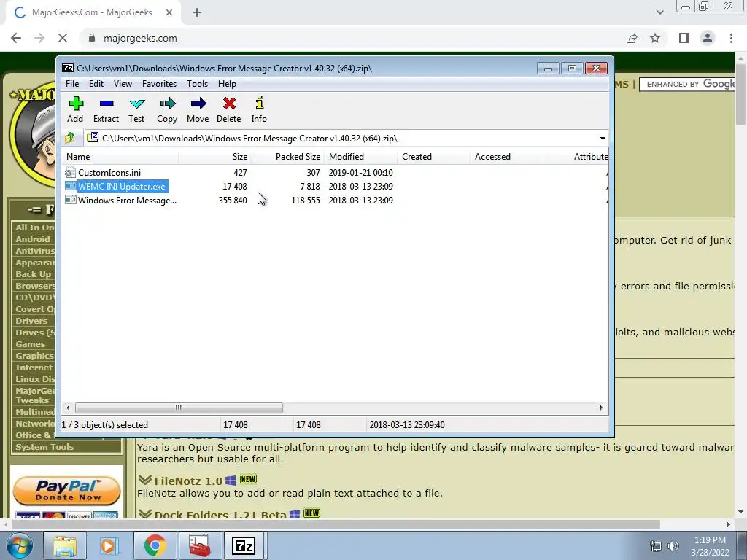Click the 7-Zip scrollbar left arrow
The height and width of the screenshot is (560, 747).
[x=68, y=408]
